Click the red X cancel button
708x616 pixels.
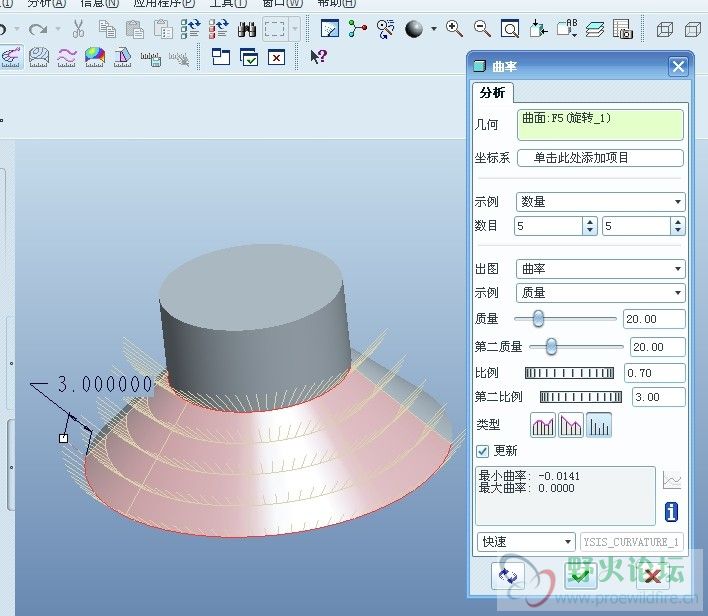coord(652,576)
